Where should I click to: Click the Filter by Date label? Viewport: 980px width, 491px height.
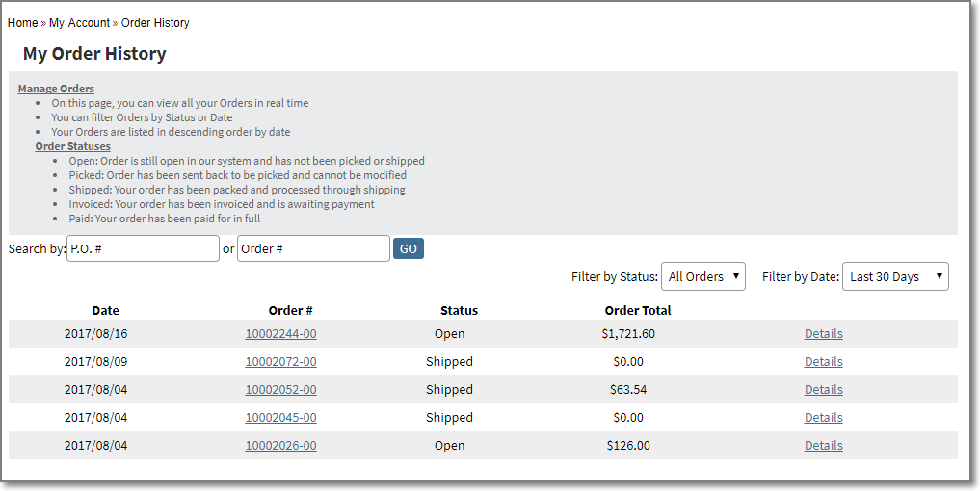coord(801,276)
